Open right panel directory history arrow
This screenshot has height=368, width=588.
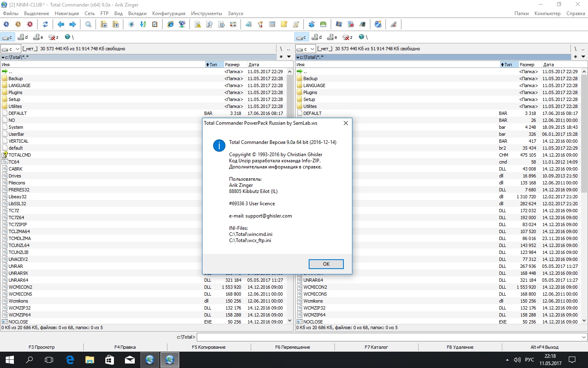click(x=584, y=57)
